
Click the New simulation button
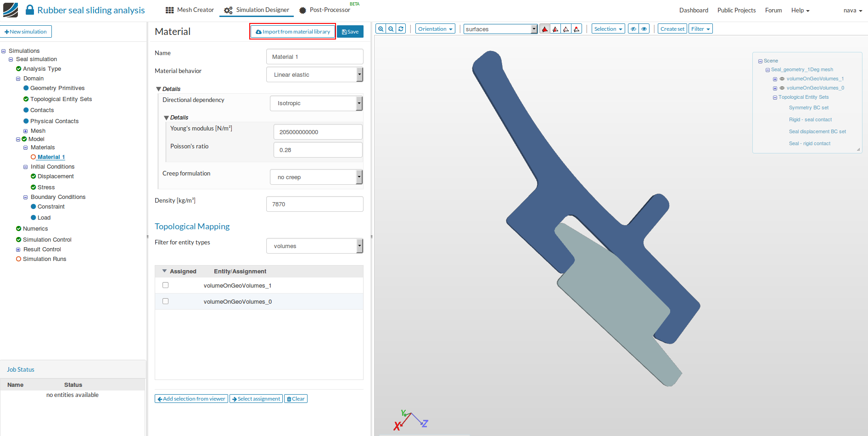[x=26, y=32]
